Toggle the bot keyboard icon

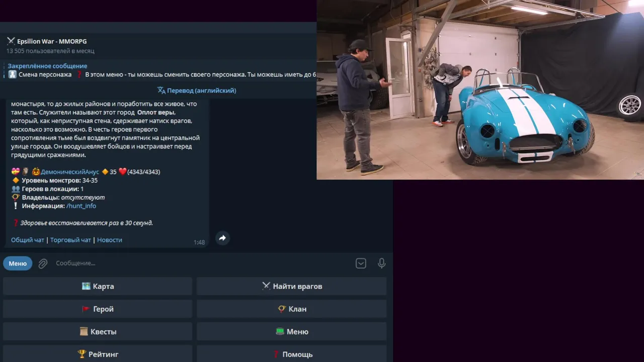(x=361, y=263)
